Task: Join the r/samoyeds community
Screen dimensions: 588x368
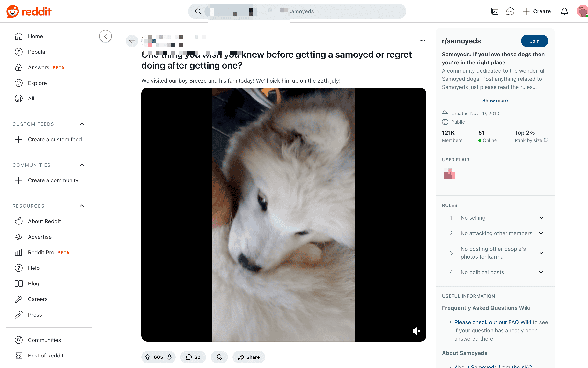Action: (x=534, y=41)
